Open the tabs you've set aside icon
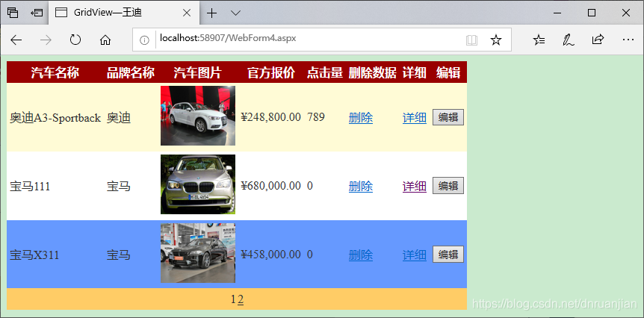Screen dimensions: 644x318 pos(13,13)
